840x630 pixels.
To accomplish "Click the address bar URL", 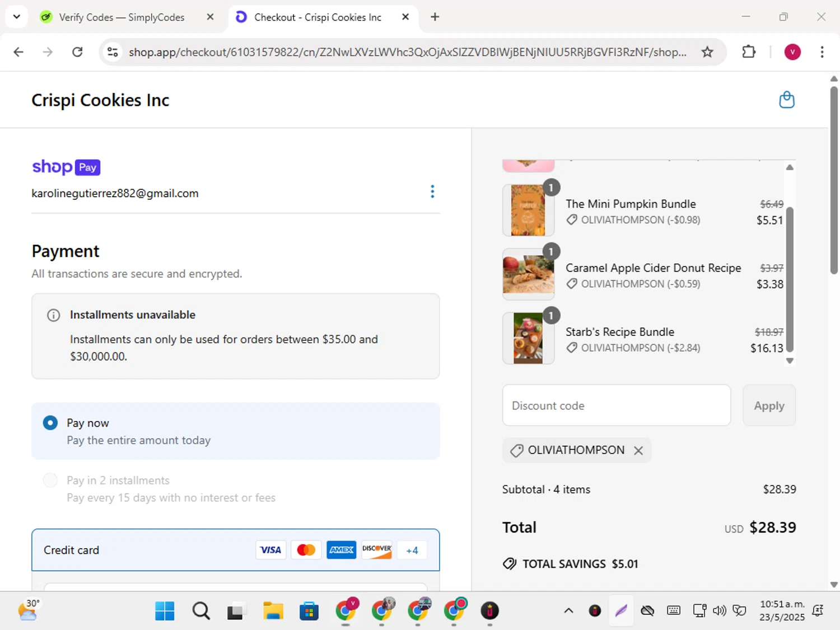I will 408,52.
